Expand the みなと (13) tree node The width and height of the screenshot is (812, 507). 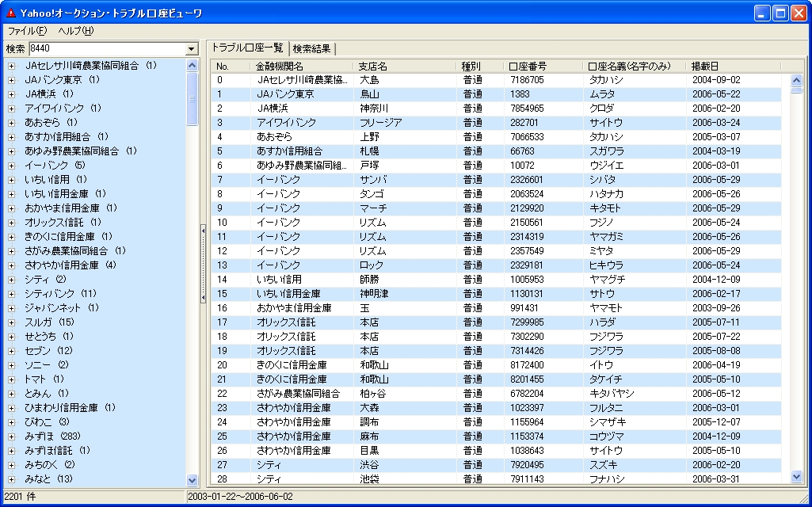(11, 479)
